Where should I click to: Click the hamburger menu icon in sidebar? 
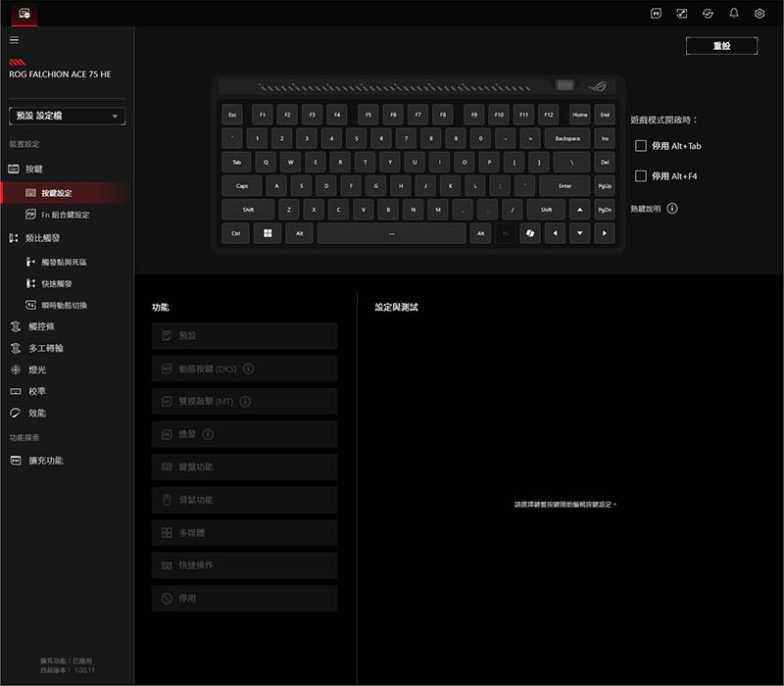tap(14, 40)
